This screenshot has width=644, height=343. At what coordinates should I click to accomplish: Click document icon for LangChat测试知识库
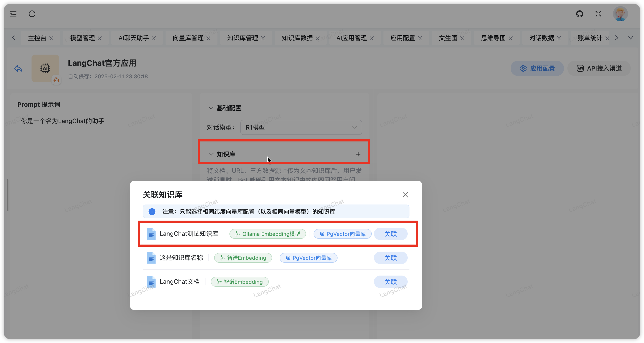151,234
